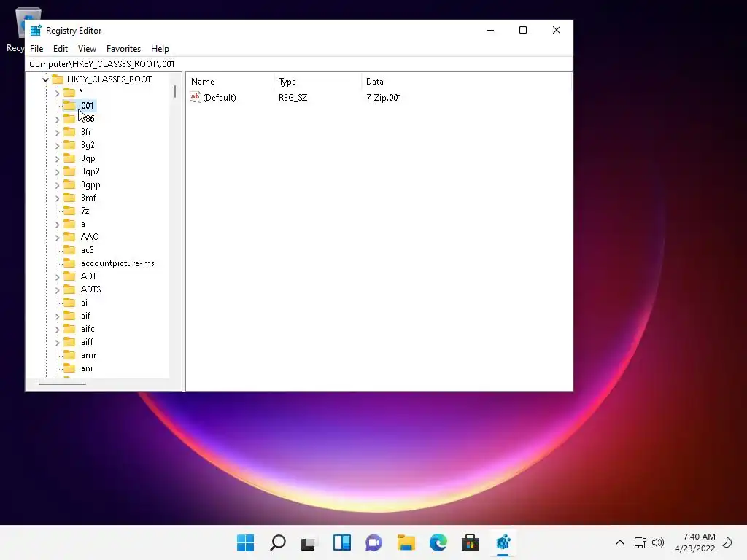
Task: Open the network status tray icon
Action: (640, 542)
